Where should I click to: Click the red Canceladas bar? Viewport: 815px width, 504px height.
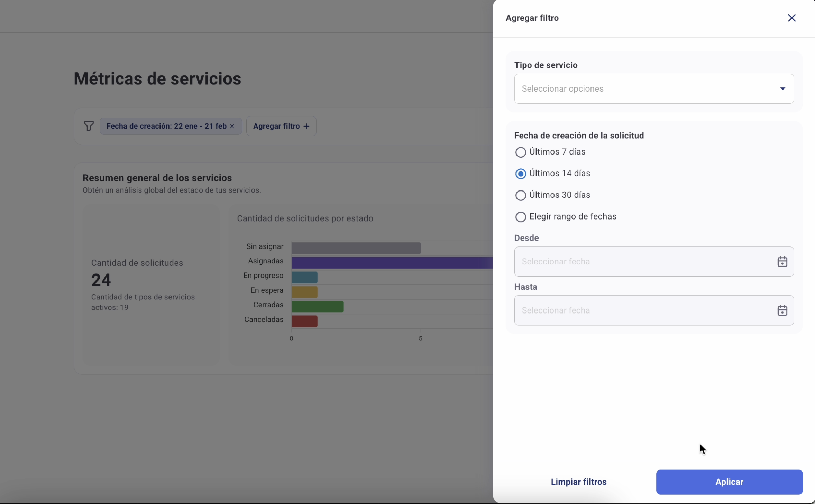click(304, 321)
